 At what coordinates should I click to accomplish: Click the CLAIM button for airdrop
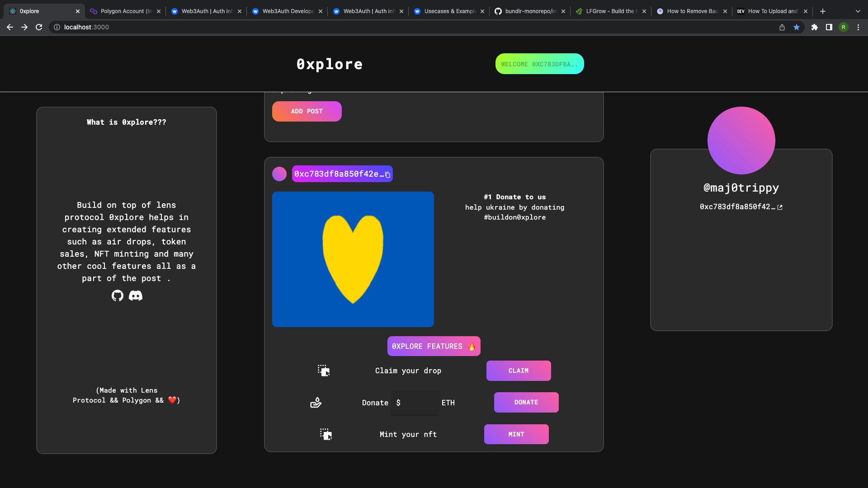pos(518,371)
